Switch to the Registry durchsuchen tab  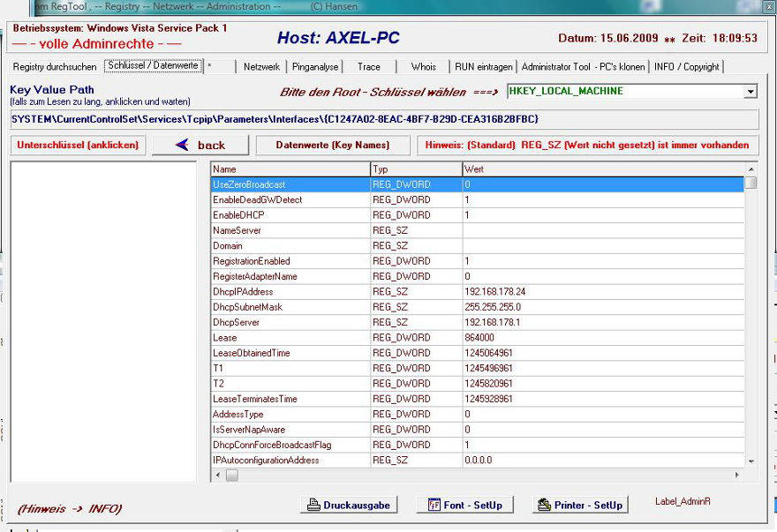coord(55,67)
